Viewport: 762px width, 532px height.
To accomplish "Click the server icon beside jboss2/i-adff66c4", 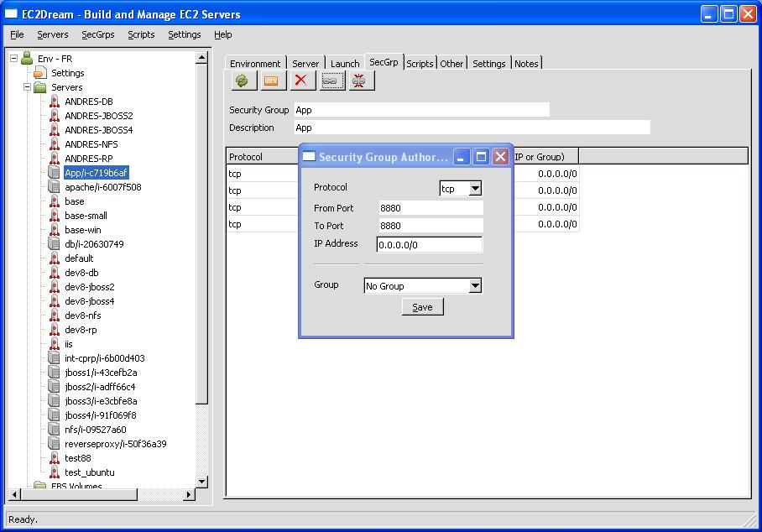I will tap(55, 387).
